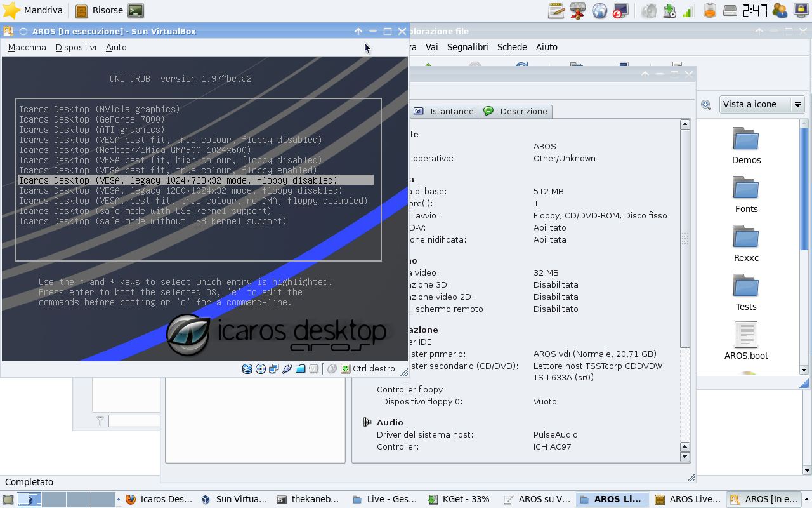Open the Segnalibri menu in file manager

468,47
